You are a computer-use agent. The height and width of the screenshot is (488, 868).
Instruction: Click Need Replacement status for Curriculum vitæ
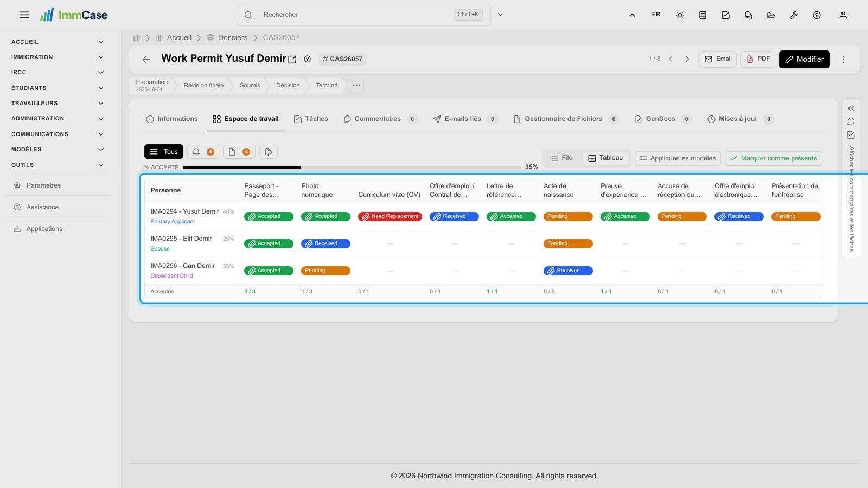(390, 217)
